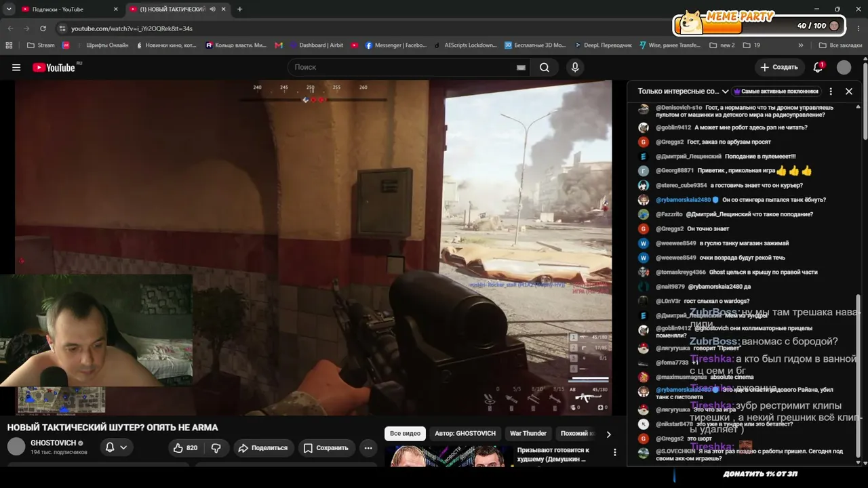
Task: Dislike the video
Action: click(x=216, y=447)
